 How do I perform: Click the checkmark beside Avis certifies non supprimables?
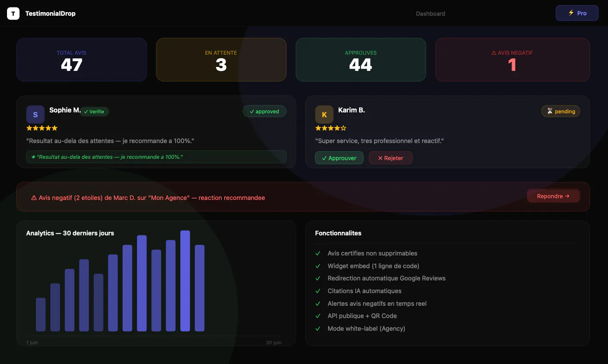click(318, 253)
